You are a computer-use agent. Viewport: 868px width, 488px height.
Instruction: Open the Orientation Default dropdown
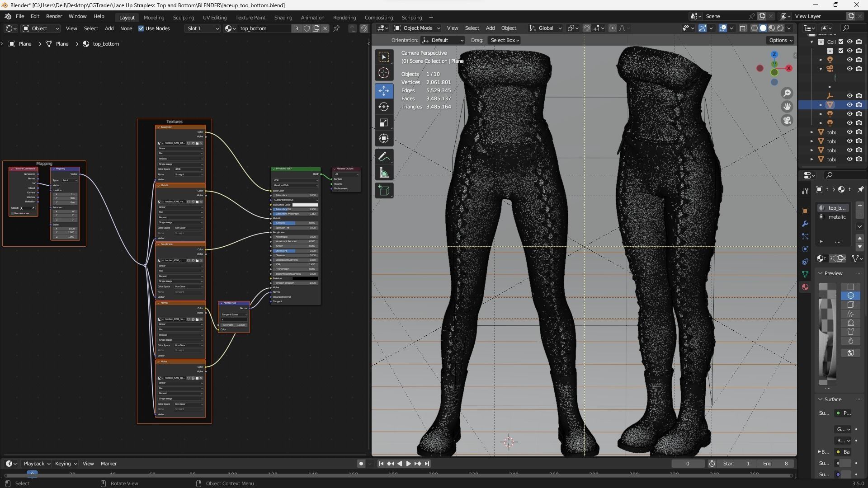[x=443, y=40]
